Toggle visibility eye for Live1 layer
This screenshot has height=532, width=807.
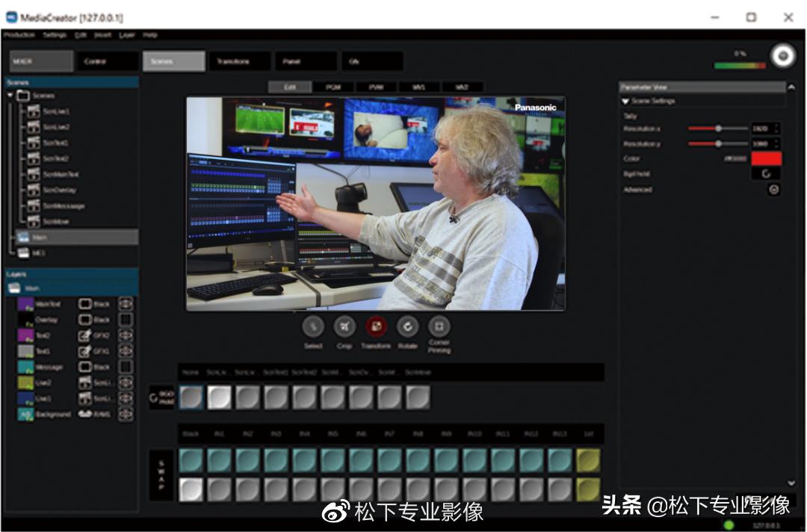126,399
